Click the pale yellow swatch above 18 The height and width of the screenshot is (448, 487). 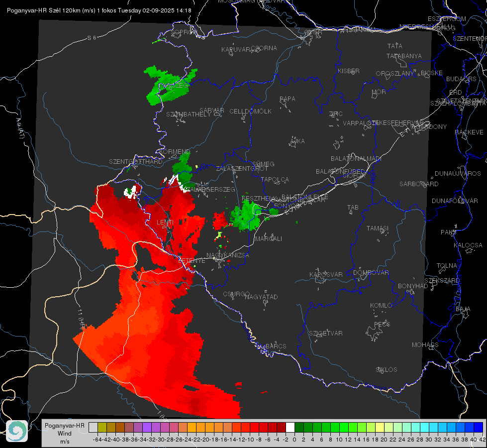coord(380,427)
